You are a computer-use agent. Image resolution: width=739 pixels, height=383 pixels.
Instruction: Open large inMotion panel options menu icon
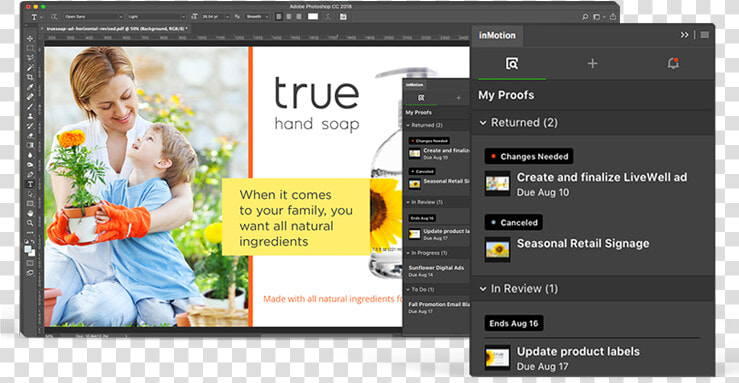tap(705, 35)
